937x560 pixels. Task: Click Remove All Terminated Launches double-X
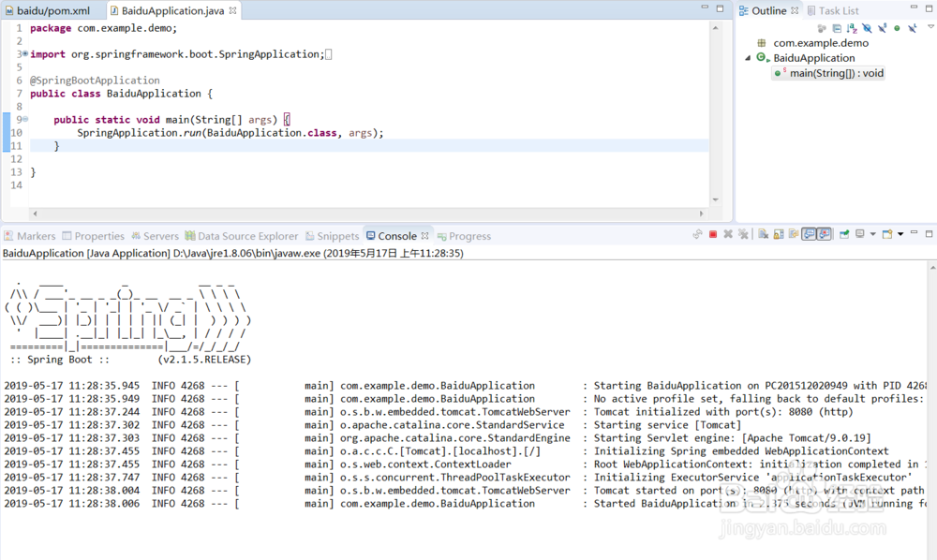click(743, 234)
